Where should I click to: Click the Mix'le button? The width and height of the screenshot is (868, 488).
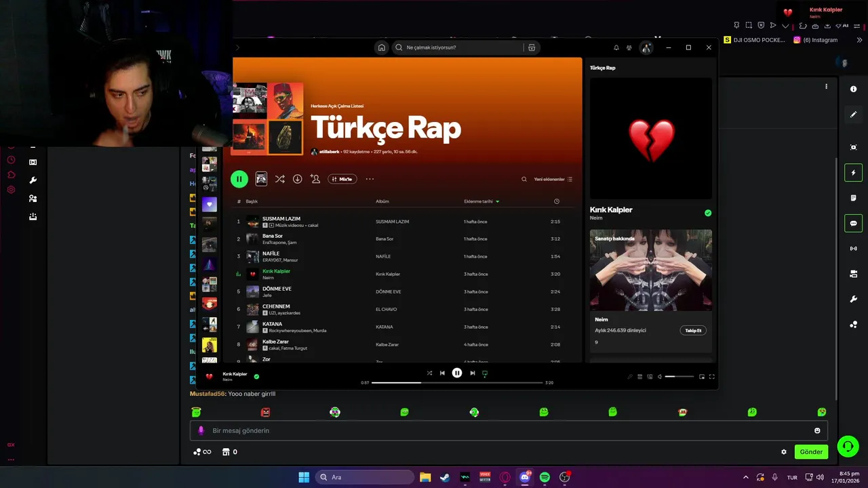342,179
